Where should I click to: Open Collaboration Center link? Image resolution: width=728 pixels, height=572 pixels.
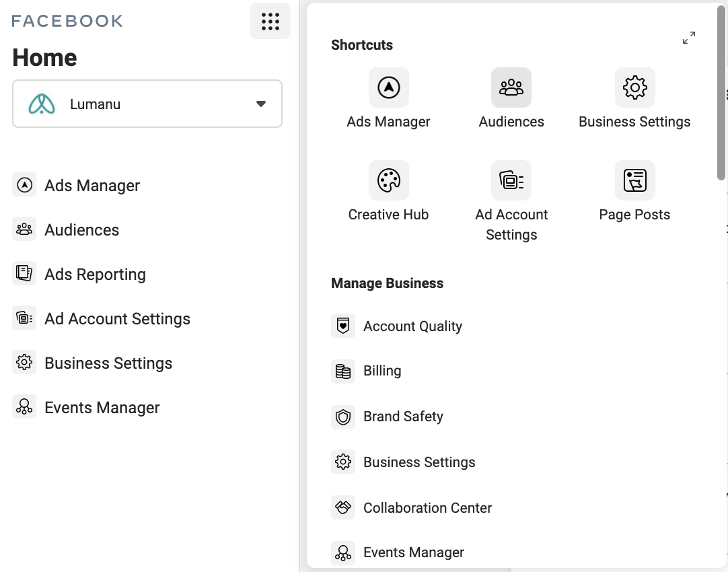pyautogui.click(x=428, y=507)
